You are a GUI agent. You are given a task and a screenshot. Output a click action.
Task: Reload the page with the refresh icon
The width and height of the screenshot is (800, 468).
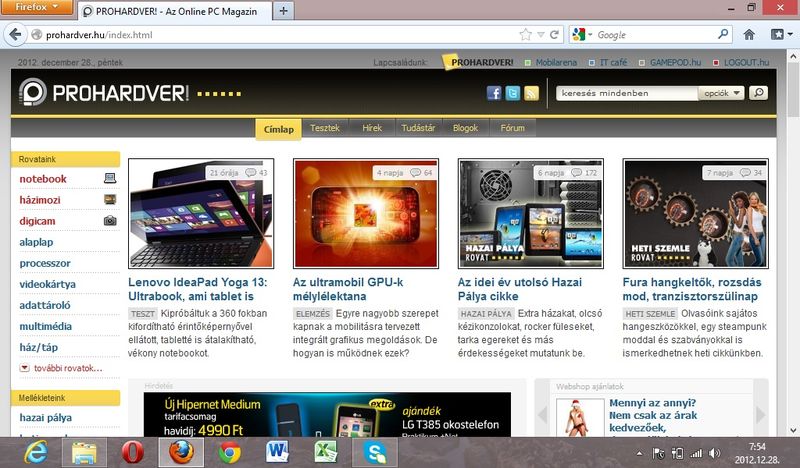[x=554, y=35]
